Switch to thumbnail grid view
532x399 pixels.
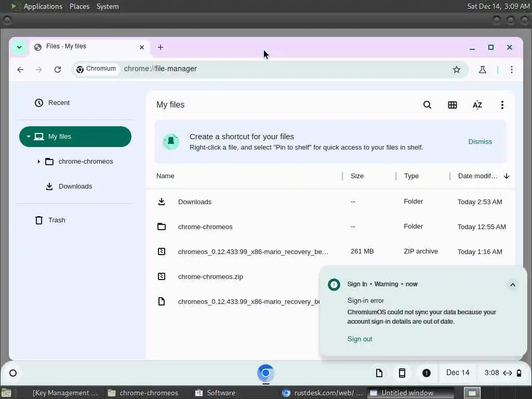(453, 105)
